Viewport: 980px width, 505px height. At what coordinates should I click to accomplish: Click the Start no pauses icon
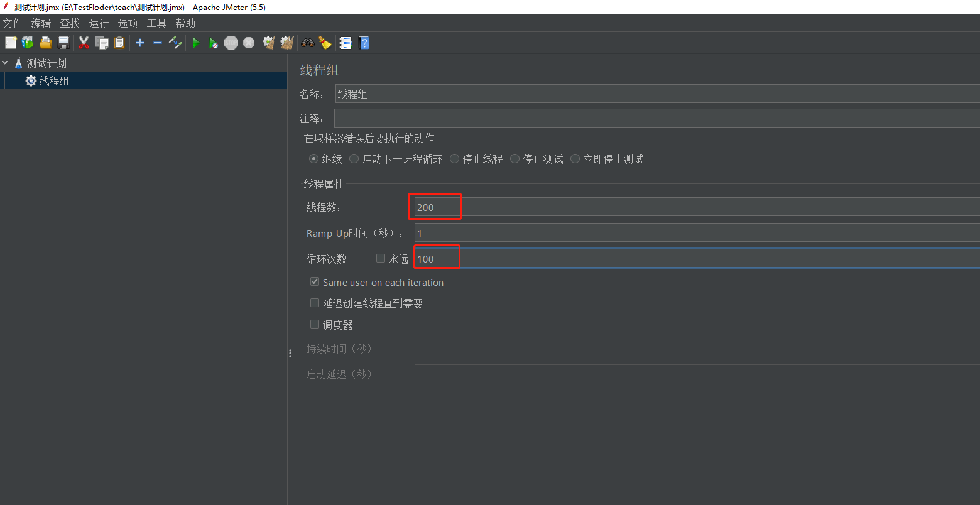click(214, 43)
